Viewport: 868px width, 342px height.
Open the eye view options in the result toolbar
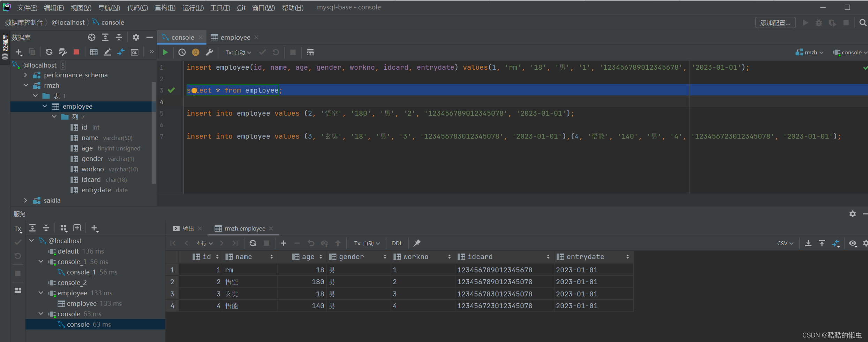(853, 243)
